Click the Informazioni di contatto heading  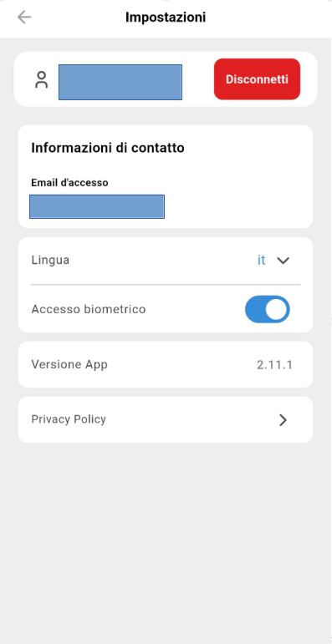pos(108,148)
